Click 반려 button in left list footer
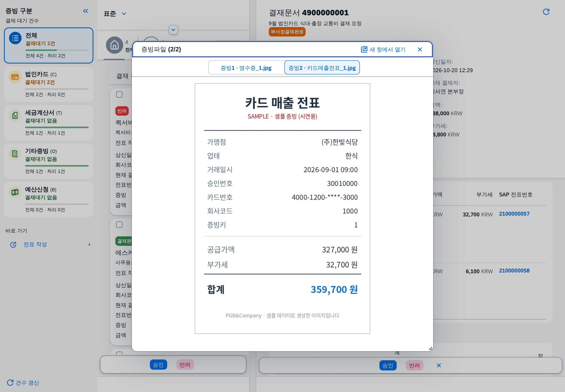Image resolution: width=565 pixels, height=392 pixels. (185, 365)
